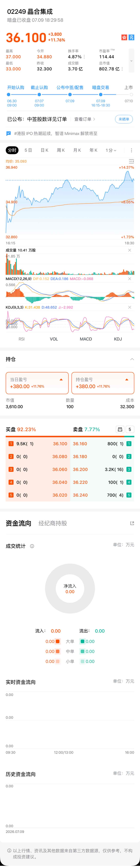Tap the order book box icon
This screenshot has width=140, height=868.
click(x=120, y=429)
